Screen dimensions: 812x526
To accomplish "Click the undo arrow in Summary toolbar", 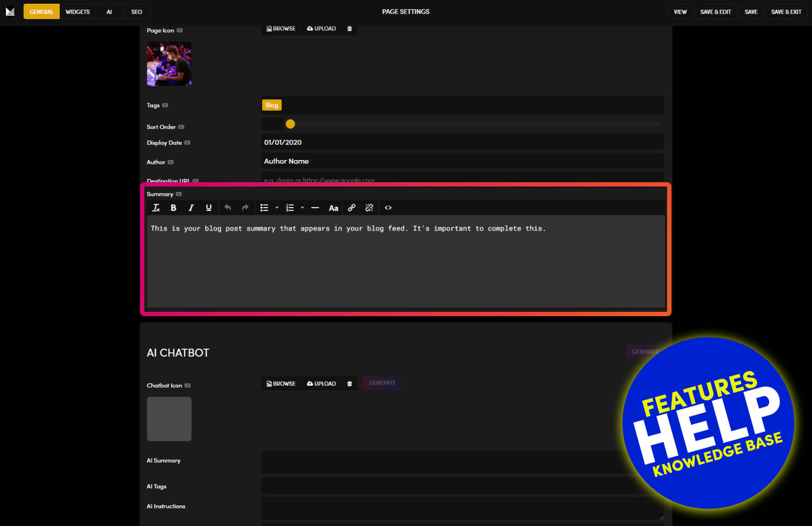I will [227, 208].
